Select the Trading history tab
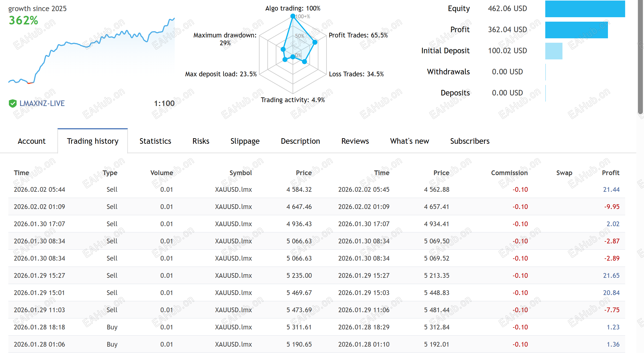This screenshot has width=644, height=353. (93, 141)
